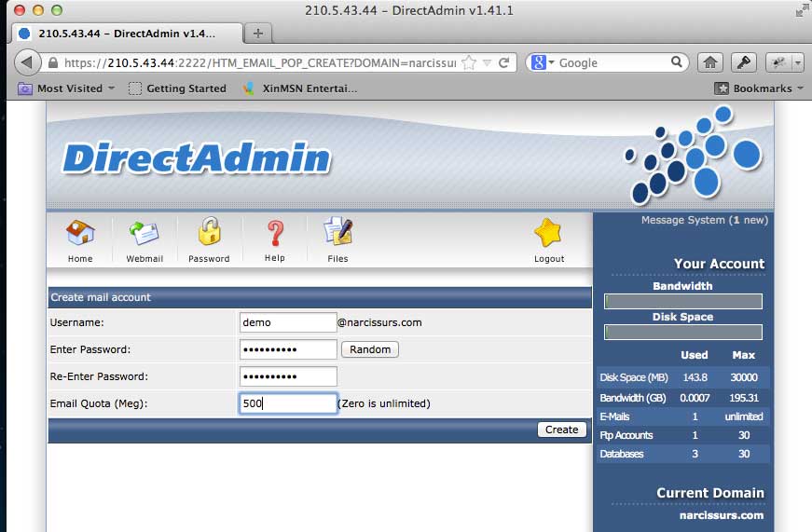Bookmark this page with the star icon
The width and height of the screenshot is (812, 532).
pyautogui.click(x=469, y=62)
